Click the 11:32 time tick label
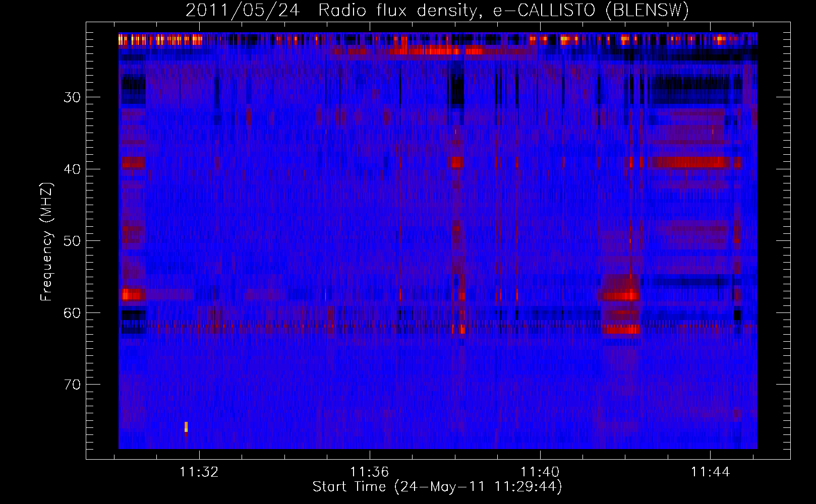 click(x=199, y=472)
